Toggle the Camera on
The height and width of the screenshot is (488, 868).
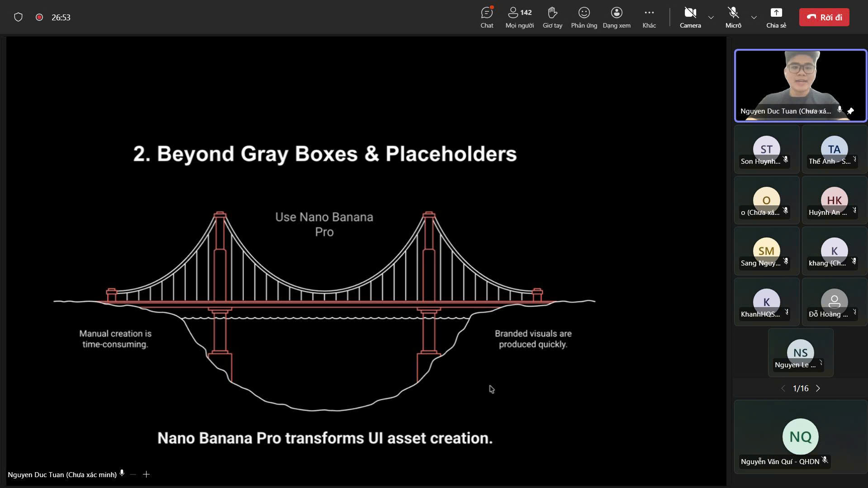[x=690, y=17]
